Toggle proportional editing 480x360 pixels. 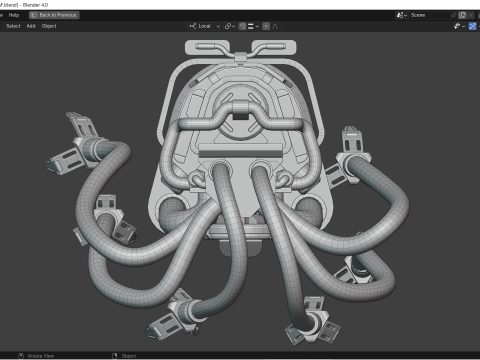266,26
